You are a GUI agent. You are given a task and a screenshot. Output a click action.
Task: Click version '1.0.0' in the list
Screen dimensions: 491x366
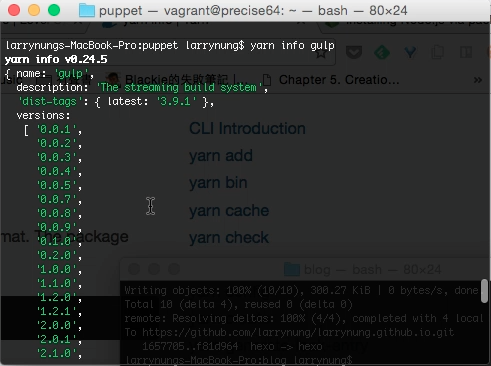point(57,269)
